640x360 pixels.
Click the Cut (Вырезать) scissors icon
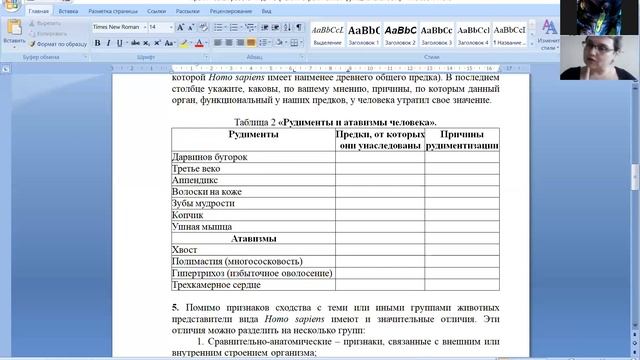click(32, 23)
